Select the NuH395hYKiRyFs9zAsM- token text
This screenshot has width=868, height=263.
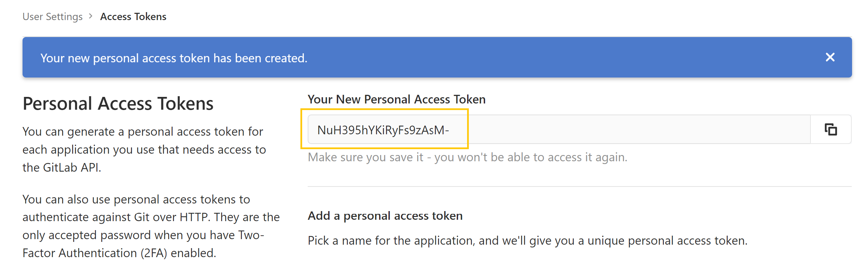(383, 130)
